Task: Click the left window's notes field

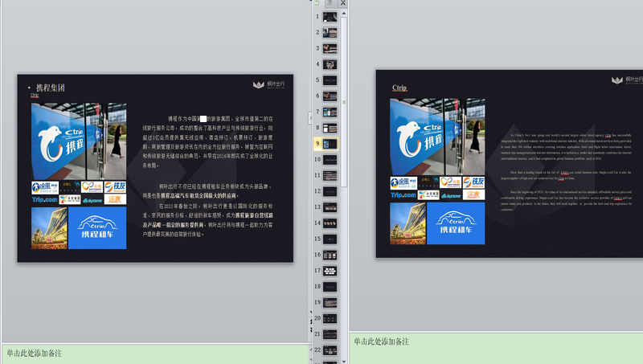Action: [x=155, y=354]
